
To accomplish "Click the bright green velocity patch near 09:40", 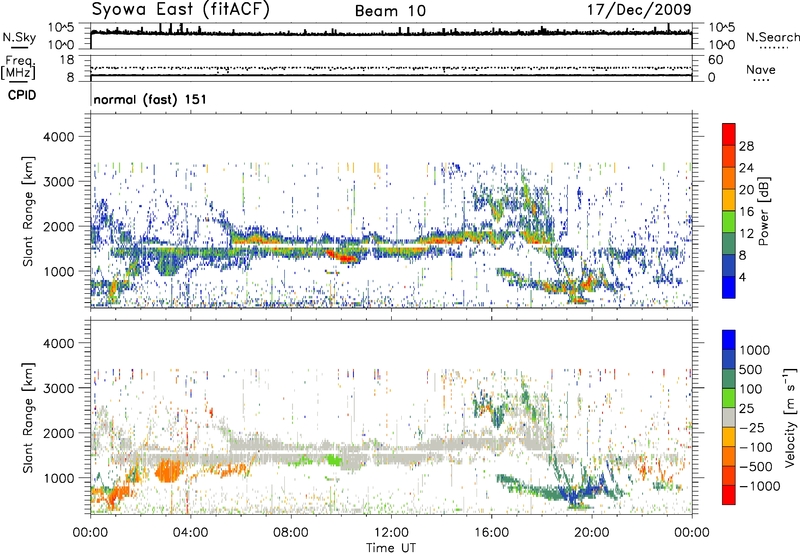I will (333, 460).
